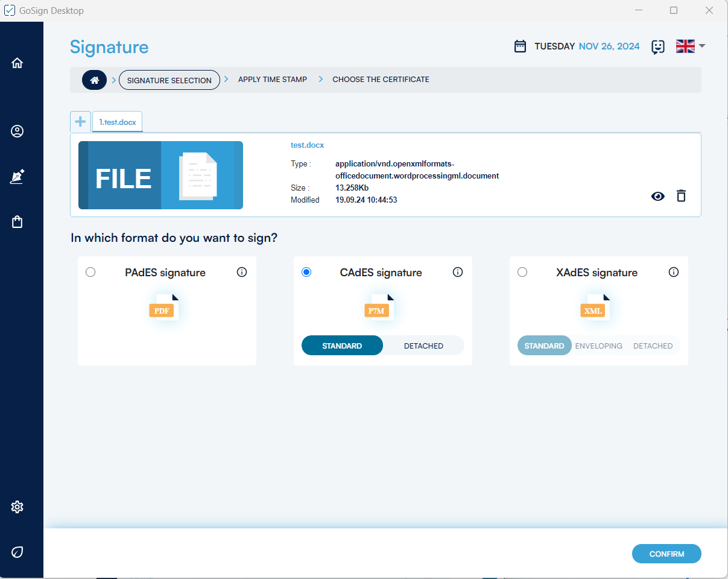This screenshot has height=579, width=728.
Task: Select the PAdES signature radio button
Action: pos(90,272)
